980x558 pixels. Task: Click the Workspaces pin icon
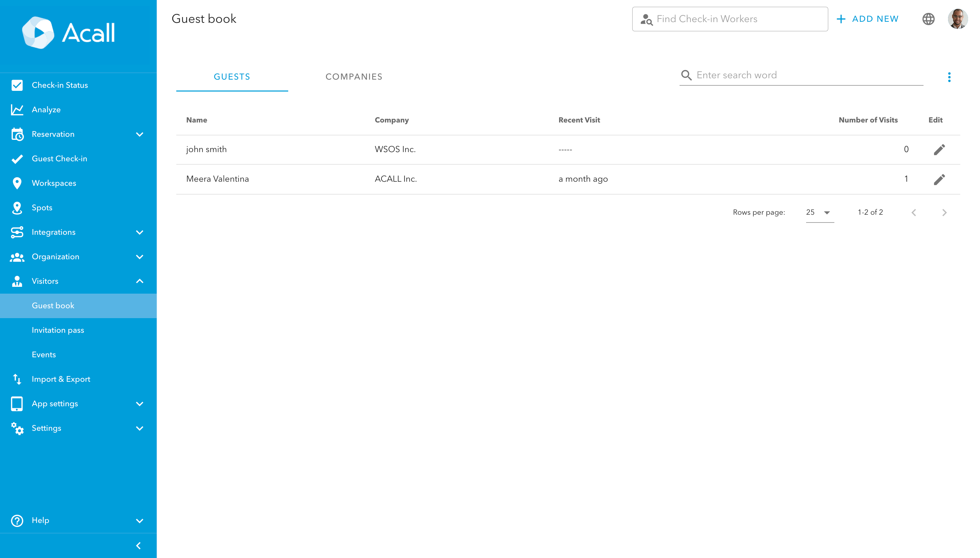click(x=17, y=183)
